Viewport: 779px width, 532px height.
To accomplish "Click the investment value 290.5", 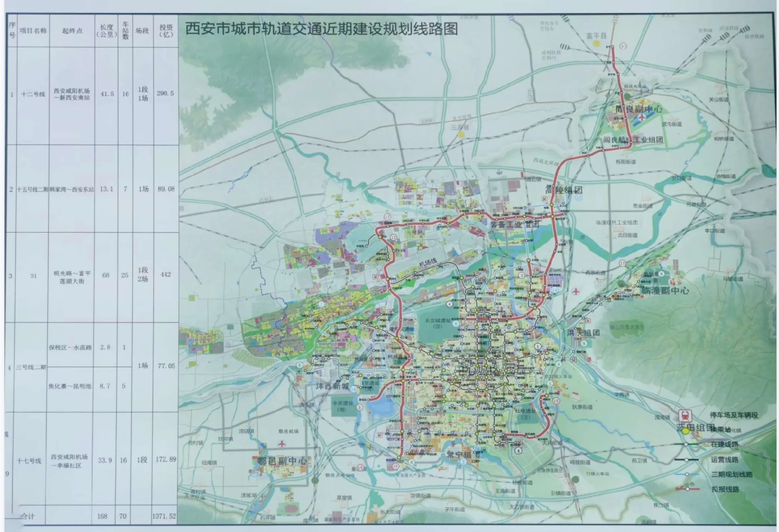I will click(165, 94).
